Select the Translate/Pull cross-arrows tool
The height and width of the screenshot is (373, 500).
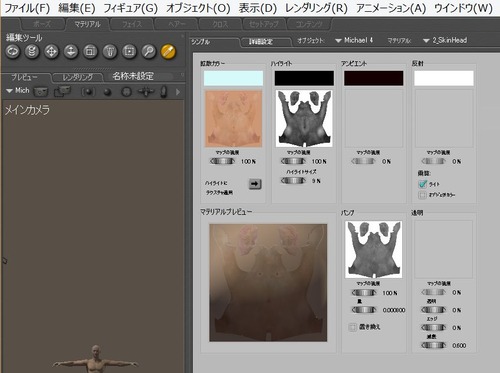click(51, 52)
